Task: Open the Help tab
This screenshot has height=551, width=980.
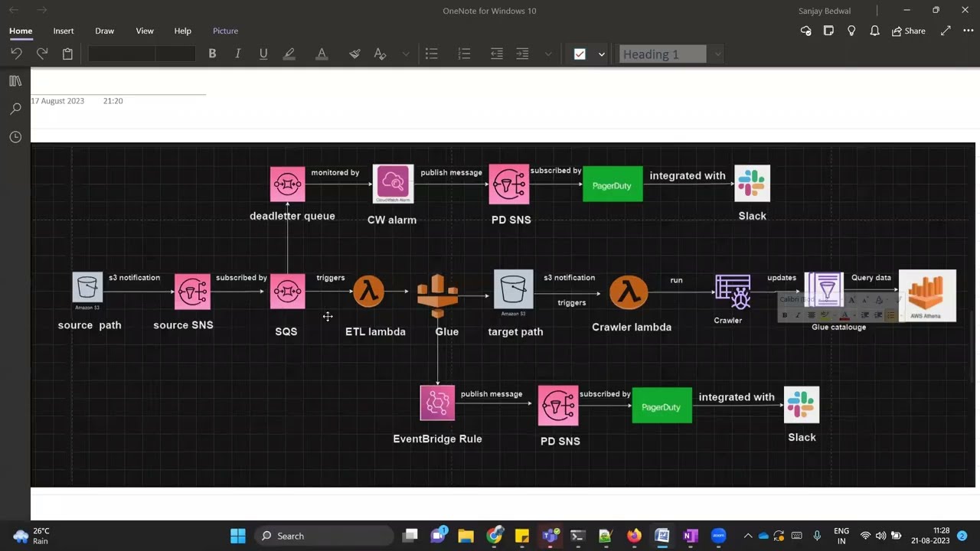Action: coord(182,31)
